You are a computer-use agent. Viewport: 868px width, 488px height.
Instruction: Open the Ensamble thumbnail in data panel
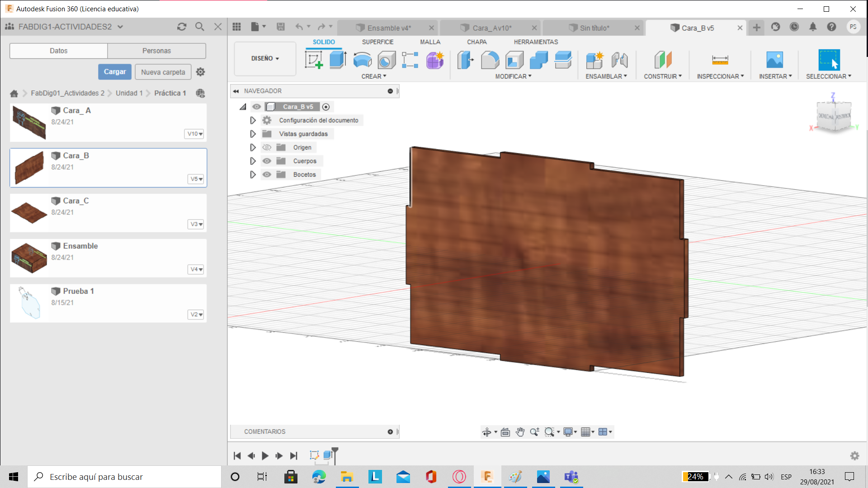tap(29, 258)
